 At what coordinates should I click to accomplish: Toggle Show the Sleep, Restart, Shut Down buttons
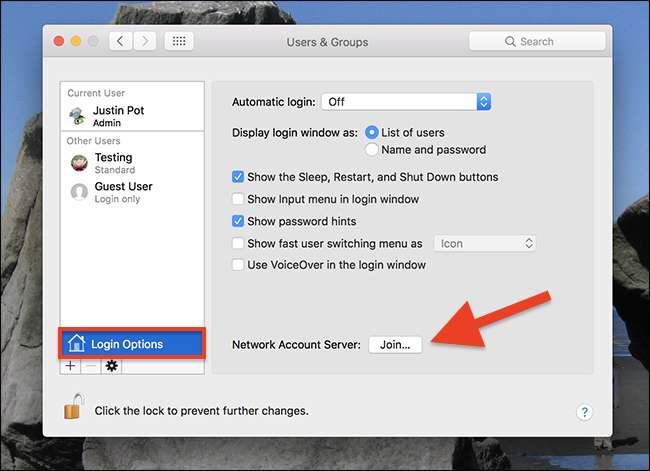pyautogui.click(x=238, y=177)
